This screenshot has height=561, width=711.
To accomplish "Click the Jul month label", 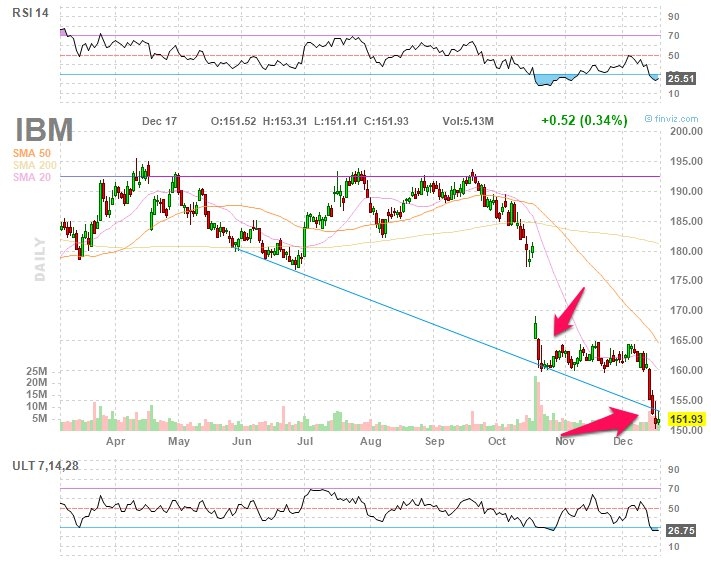I will [x=305, y=441].
